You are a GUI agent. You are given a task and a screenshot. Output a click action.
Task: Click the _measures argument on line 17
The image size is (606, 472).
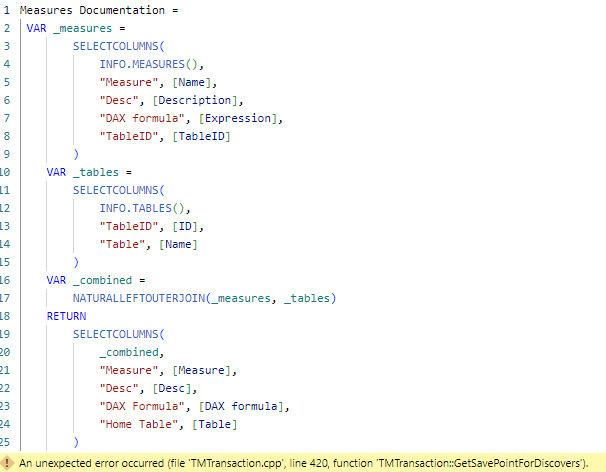[241, 298]
